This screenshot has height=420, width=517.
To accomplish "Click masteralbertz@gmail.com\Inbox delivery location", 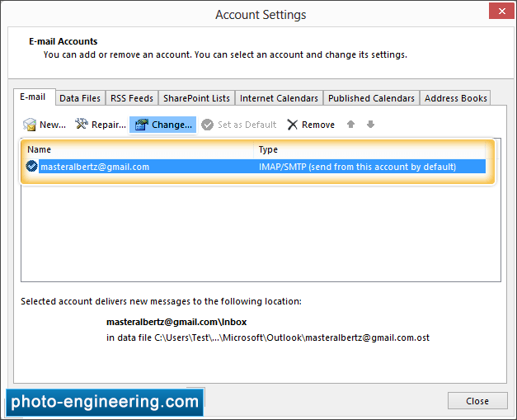I will [x=176, y=322].
